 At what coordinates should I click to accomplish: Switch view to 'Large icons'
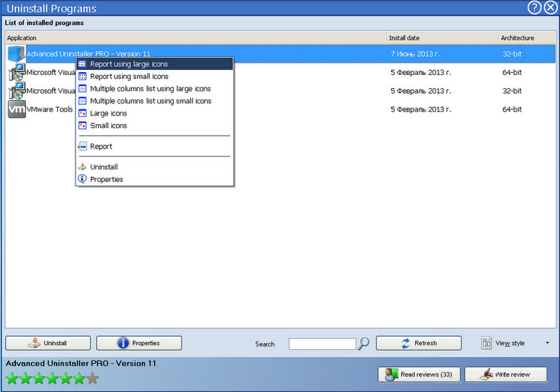point(155,113)
